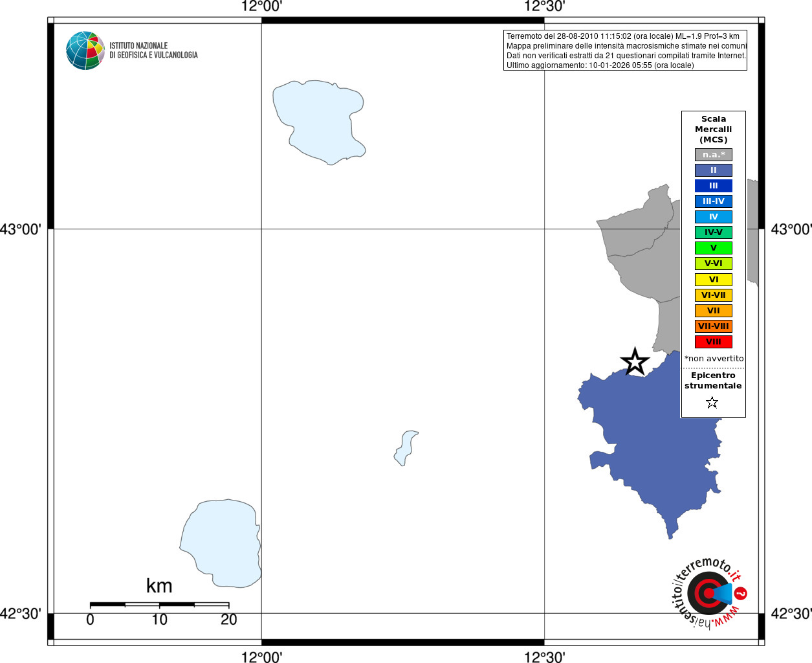The height and width of the screenshot is (663, 812).
Task: Click the haisentitoilterremoto.it logo
Action: click(708, 592)
